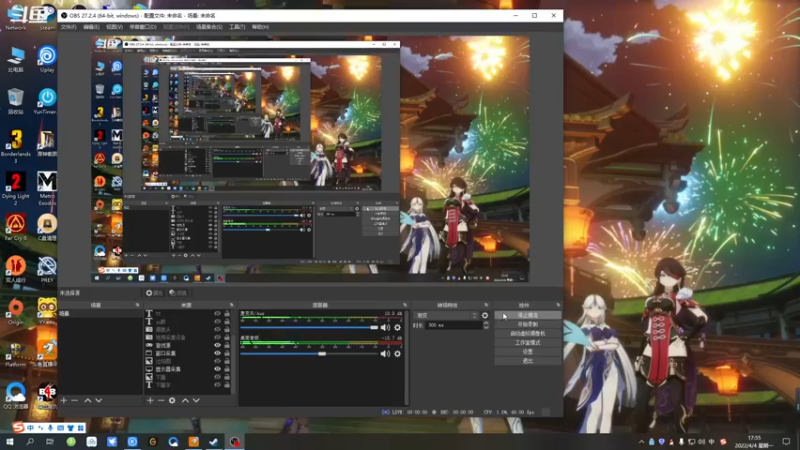Toggle visibility of 窗口采集 source
Screen dimensions: 800x450
click(217, 353)
